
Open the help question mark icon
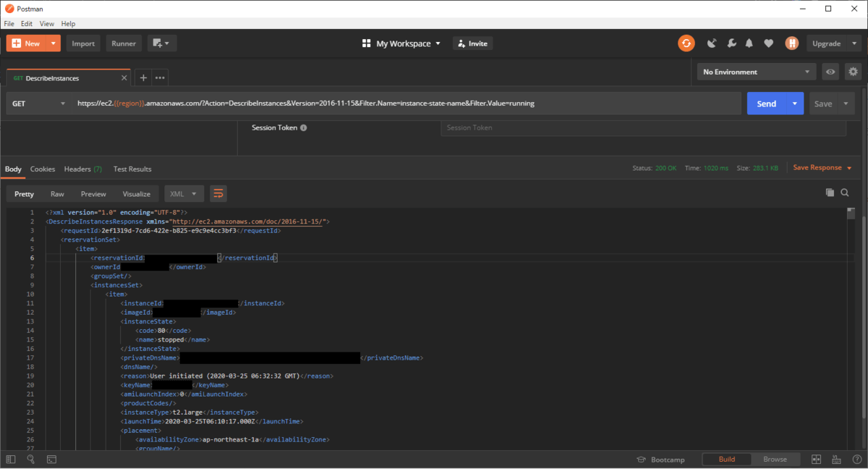click(856, 459)
